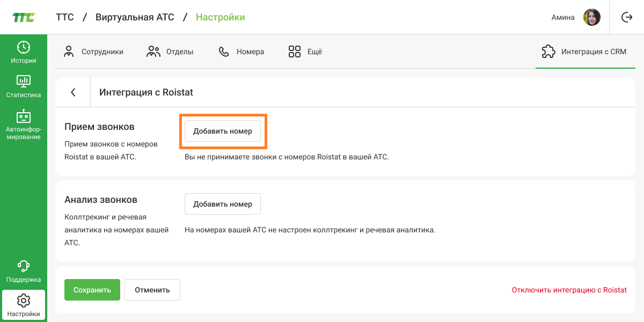Open Автоинформирование robot icon
This screenshot has height=322, width=644.
coord(24,116)
